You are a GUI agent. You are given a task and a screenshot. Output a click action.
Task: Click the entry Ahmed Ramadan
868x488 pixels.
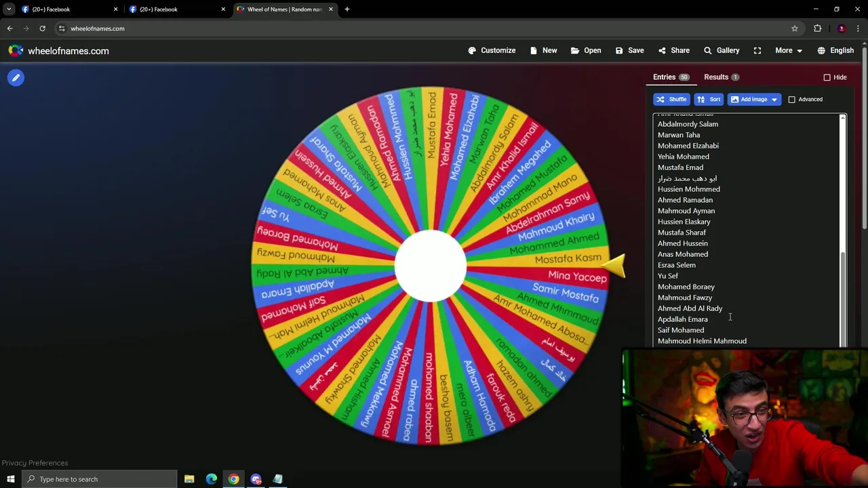[685, 200]
